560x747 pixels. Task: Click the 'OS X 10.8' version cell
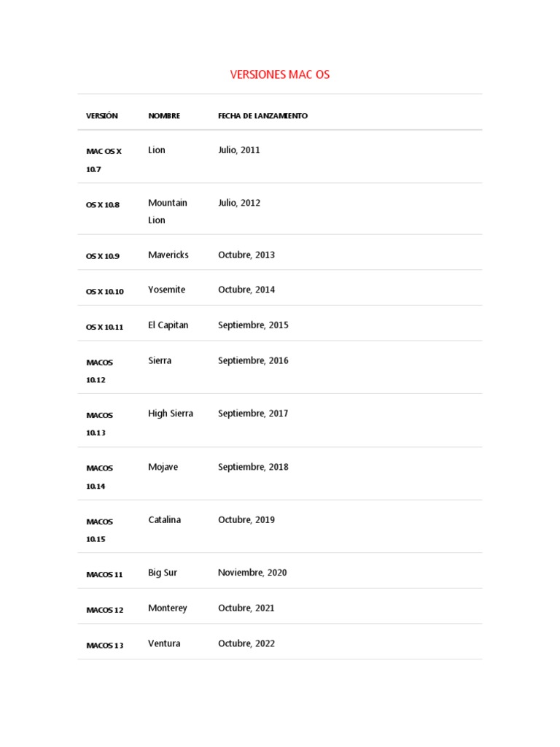coord(103,205)
